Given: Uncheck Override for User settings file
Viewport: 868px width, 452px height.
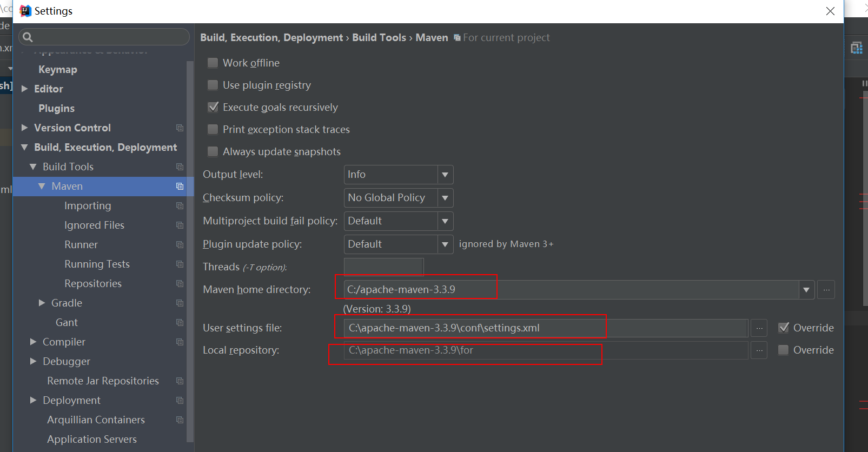Looking at the screenshot, I should click(x=784, y=328).
